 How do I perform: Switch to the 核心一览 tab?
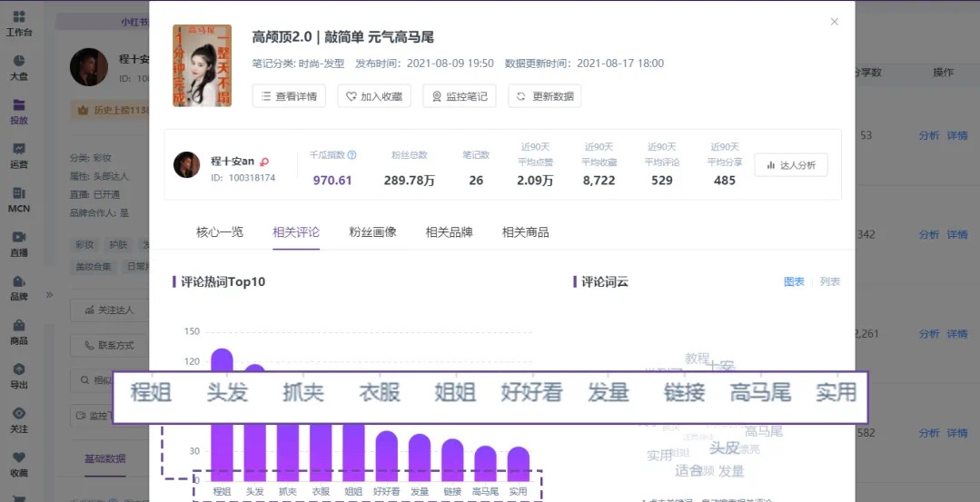(x=220, y=232)
